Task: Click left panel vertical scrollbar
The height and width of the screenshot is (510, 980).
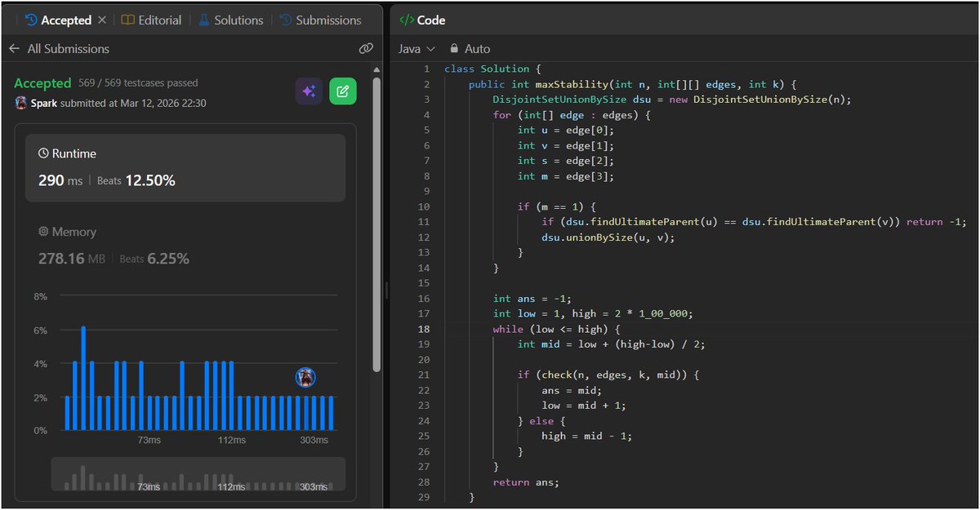Action: coord(376,224)
